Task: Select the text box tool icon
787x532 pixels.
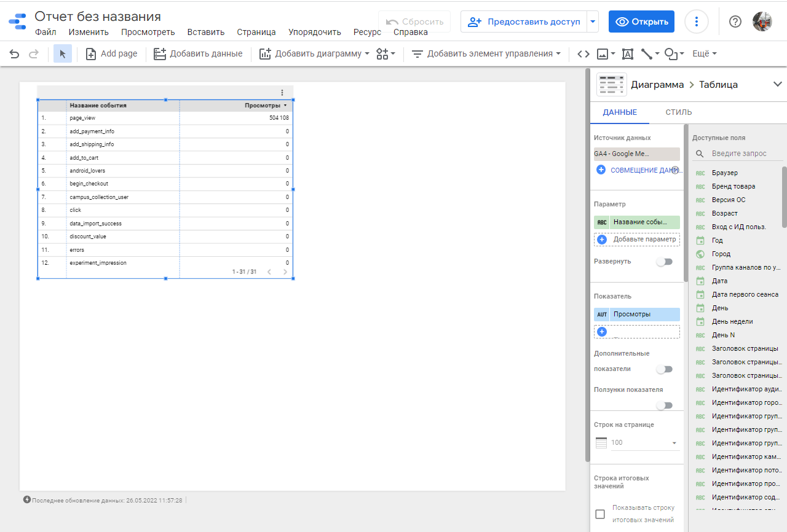Action: 627,54
